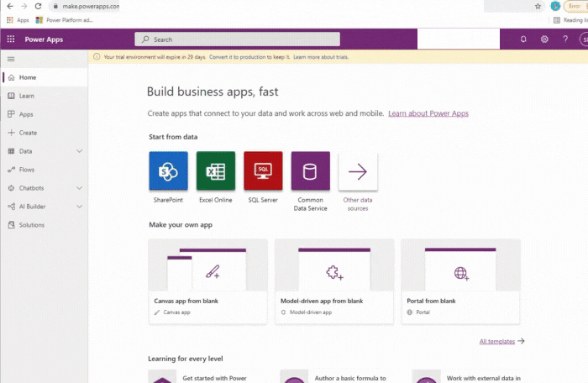Screen dimensions: 588x383
Task: Click the notifications bell icon
Action: pyautogui.click(x=523, y=39)
